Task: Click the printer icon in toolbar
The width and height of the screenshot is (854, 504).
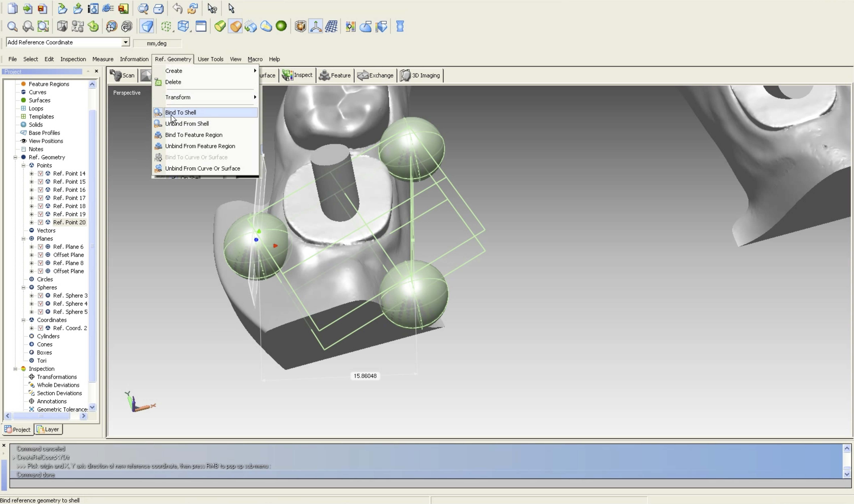Action: [159, 8]
